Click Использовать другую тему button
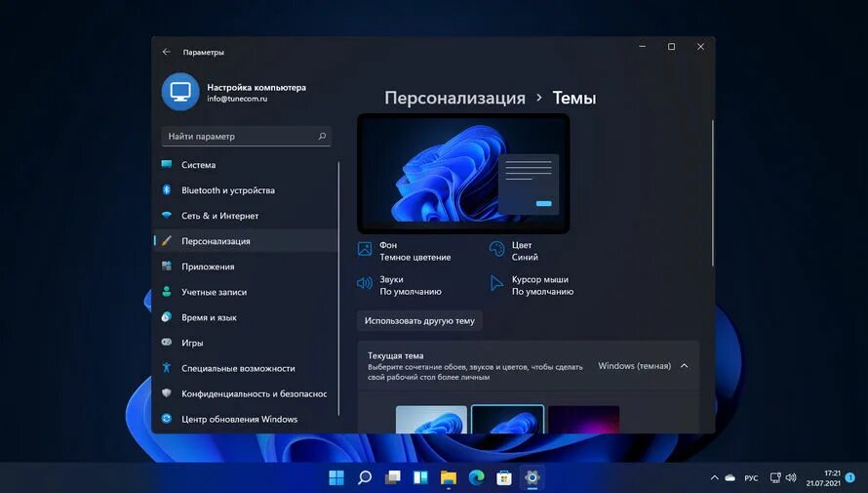Image resolution: width=868 pixels, height=493 pixels. point(419,321)
